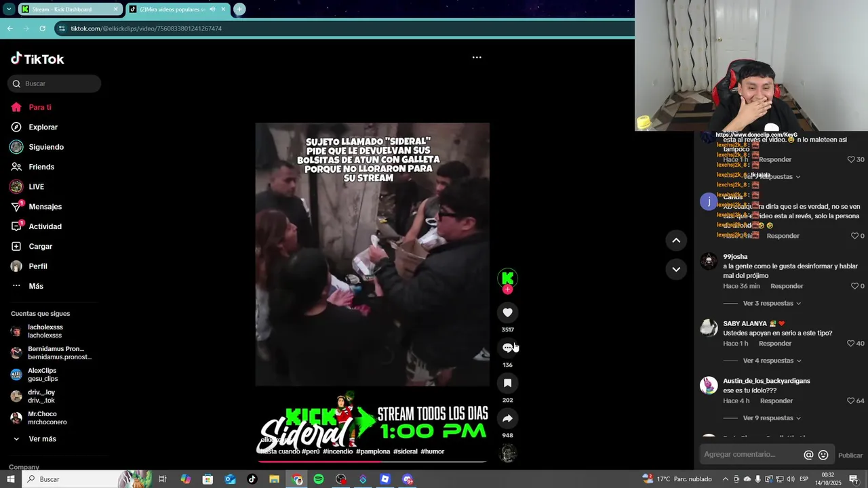This screenshot has width=868, height=488.
Task: Close the TikTok browser tab
Action: (x=223, y=9)
